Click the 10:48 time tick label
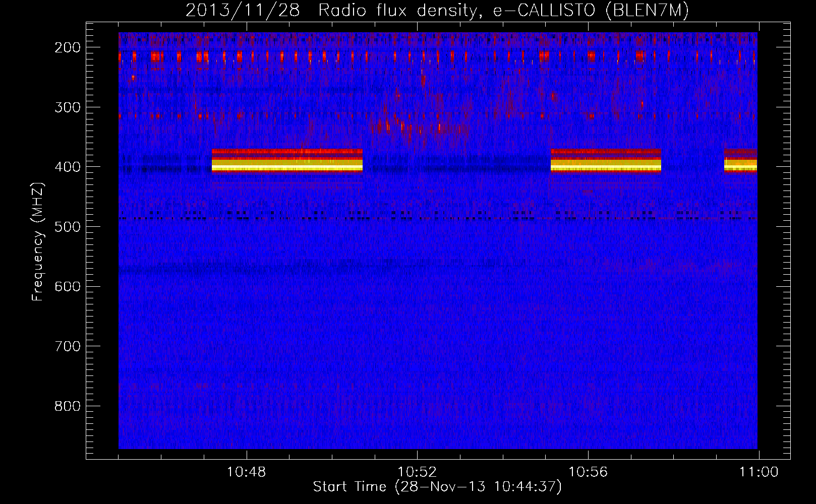The image size is (816, 504). [x=246, y=472]
